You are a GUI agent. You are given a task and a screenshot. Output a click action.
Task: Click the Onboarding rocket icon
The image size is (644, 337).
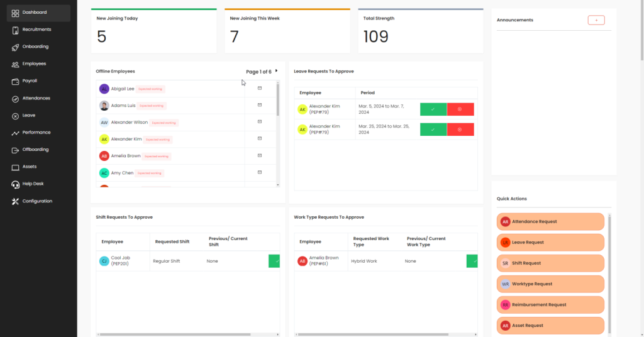(16, 47)
